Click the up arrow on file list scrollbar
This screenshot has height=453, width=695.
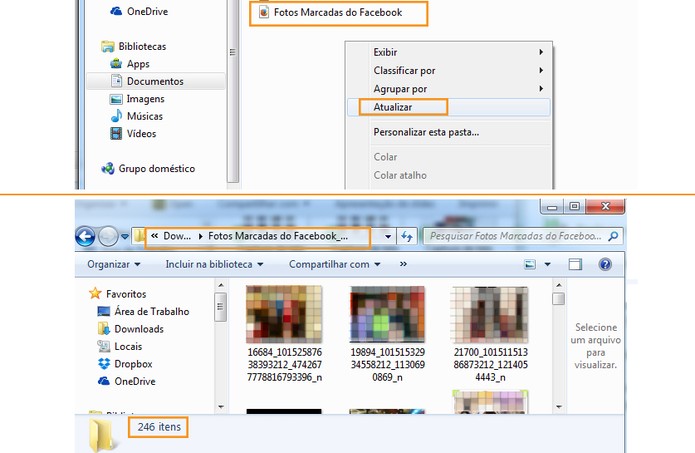[x=558, y=285]
